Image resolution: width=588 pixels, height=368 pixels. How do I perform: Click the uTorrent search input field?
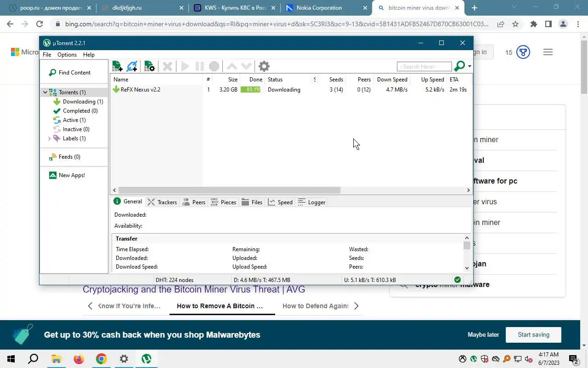point(424,67)
